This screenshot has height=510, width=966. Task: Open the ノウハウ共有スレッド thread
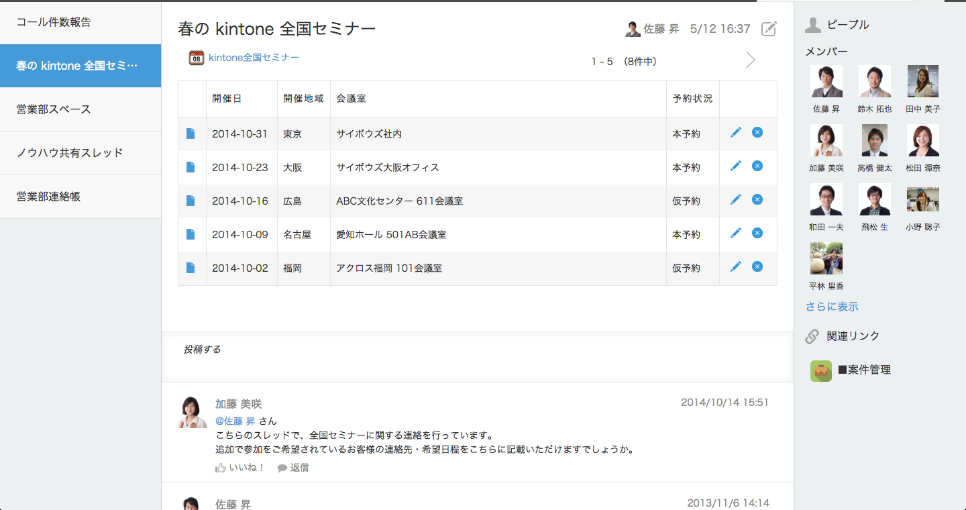coord(81,153)
